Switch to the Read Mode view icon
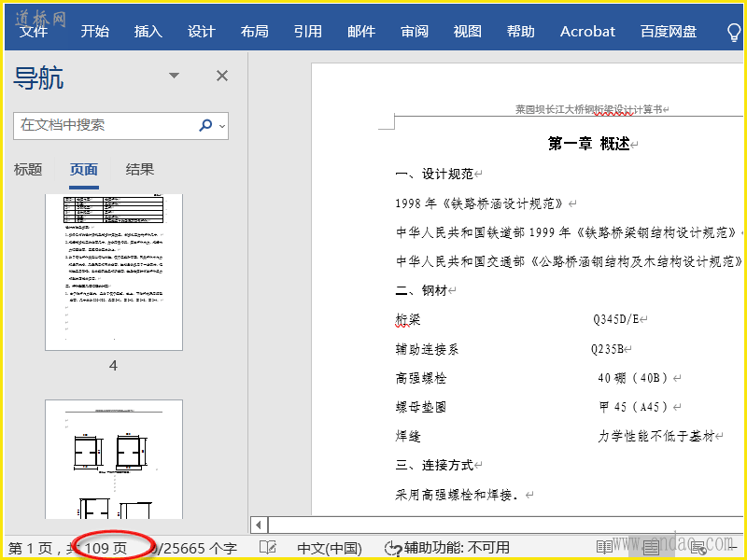Screen dimensions: 747x560 (604, 548)
